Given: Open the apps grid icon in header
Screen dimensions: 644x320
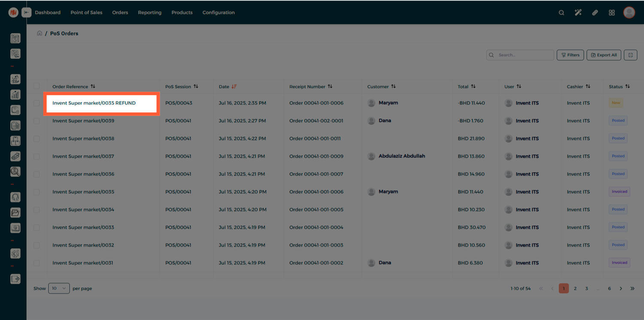Looking at the screenshot, I should point(612,12).
